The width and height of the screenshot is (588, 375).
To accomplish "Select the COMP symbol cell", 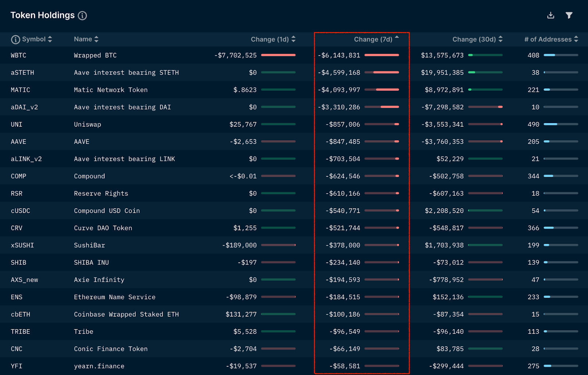I will (18, 176).
